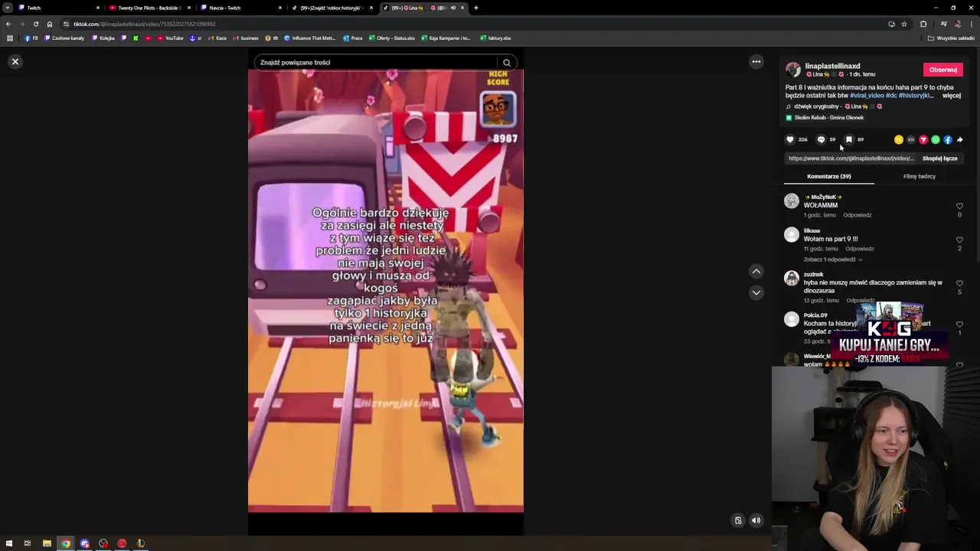Screen dimensions: 980x551
Task: Open the browser home page
Action: coord(50,24)
